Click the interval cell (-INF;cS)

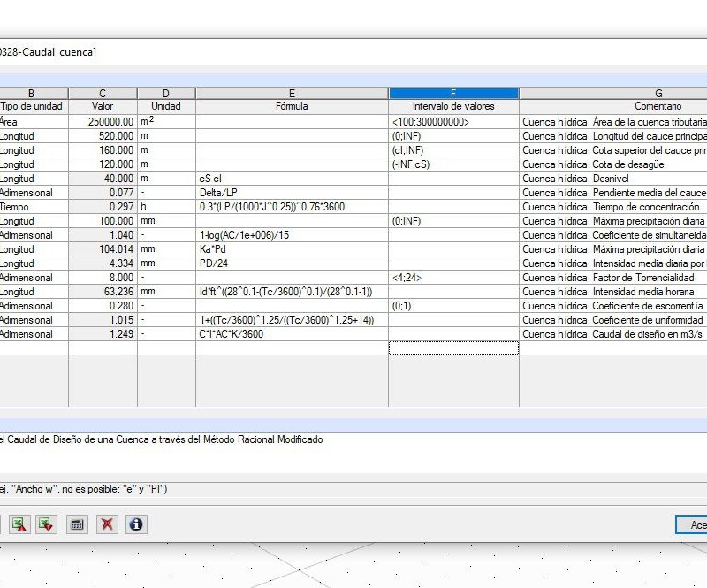pos(453,164)
